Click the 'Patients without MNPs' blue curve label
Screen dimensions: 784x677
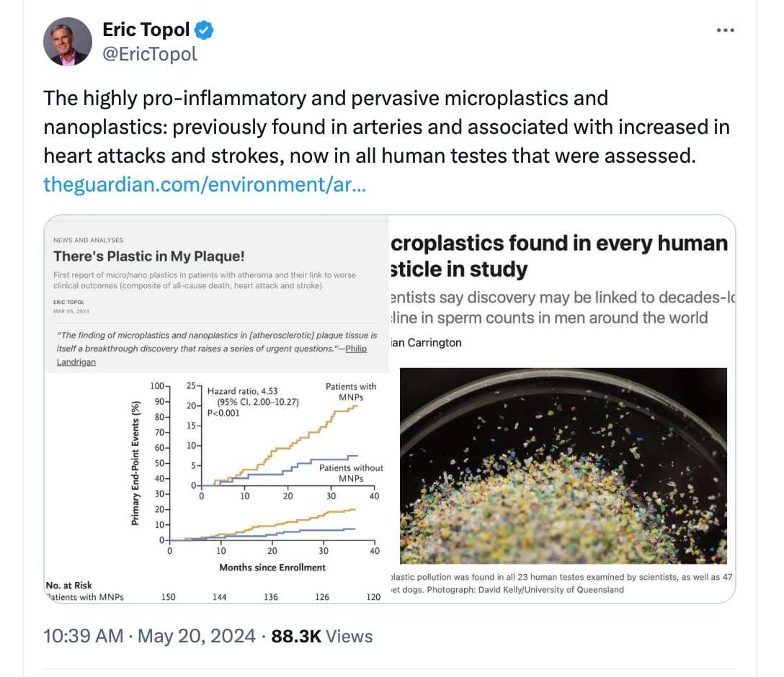point(351,473)
